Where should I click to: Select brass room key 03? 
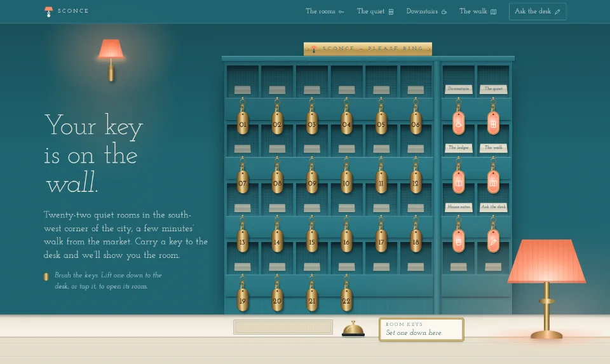(x=311, y=124)
